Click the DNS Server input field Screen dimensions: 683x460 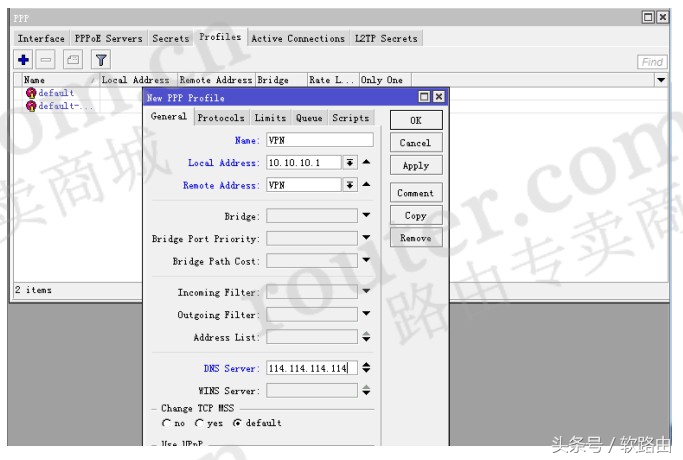coord(312,368)
